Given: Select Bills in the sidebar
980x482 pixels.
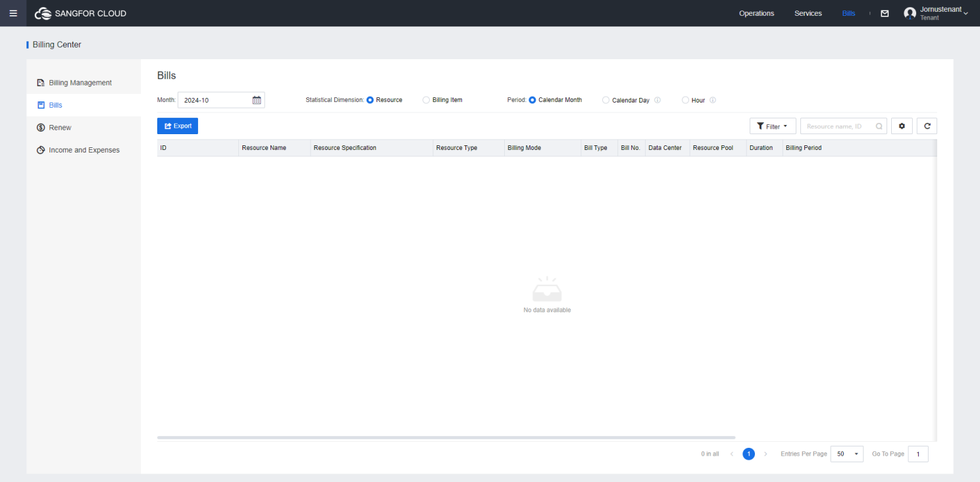Looking at the screenshot, I should 84,105.
